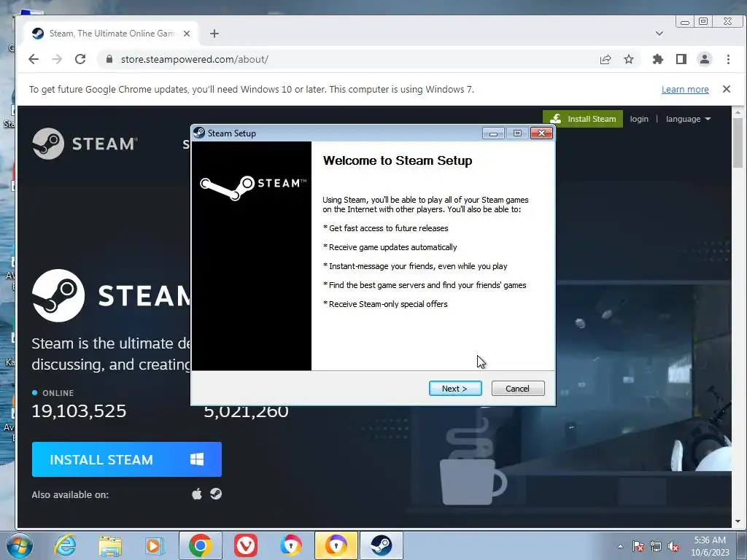Open Windows Explorer from taskbar

[x=110, y=545]
